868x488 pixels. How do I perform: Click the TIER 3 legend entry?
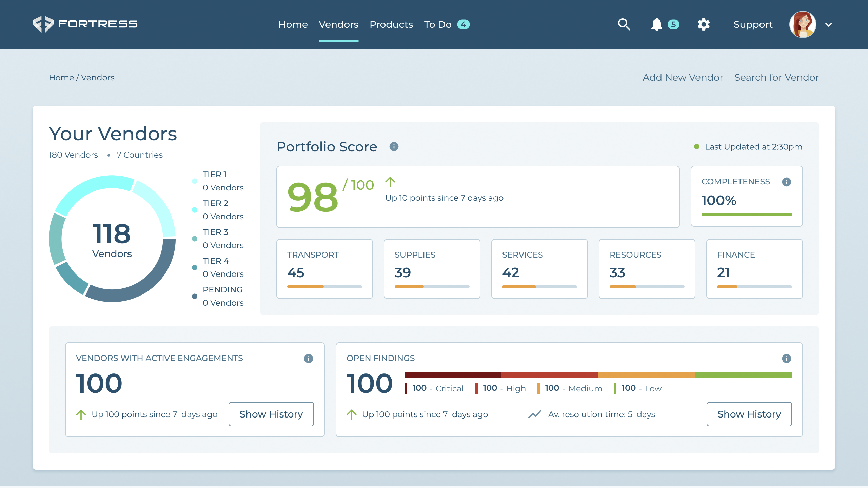click(218, 239)
